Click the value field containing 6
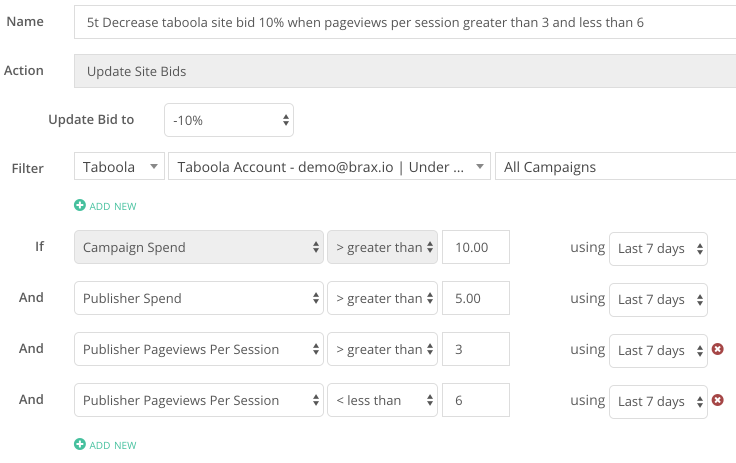Screen dimensions: 736x463 click(476, 400)
